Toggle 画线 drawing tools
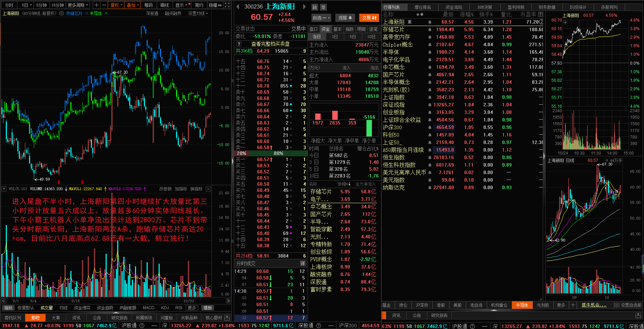This screenshot has height=329, width=644. [165, 5]
